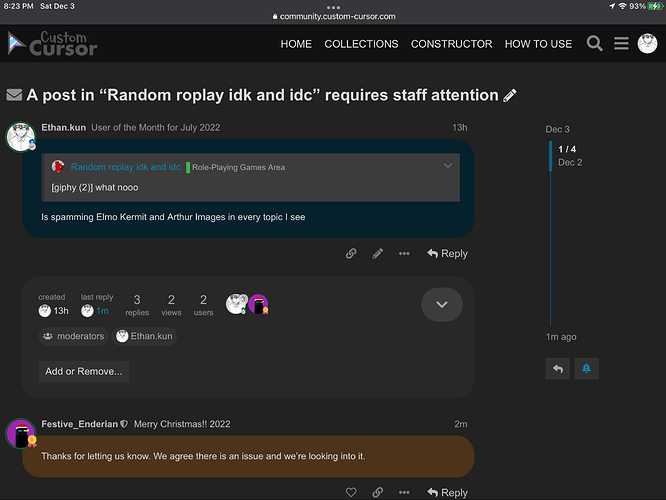Like Festive_Enderian's post with heart icon

pyautogui.click(x=351, y=492)
